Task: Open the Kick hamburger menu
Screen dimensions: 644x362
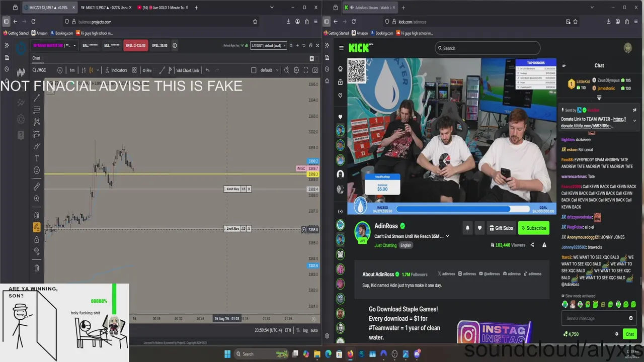Action: pos(341,48)
